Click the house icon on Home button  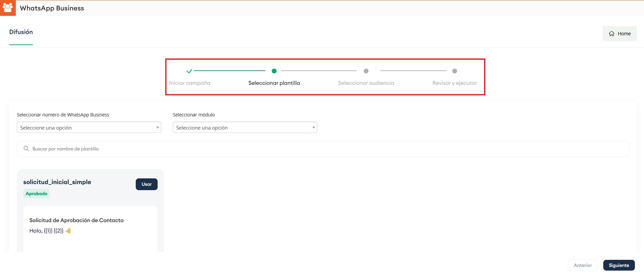pos(612,34)
